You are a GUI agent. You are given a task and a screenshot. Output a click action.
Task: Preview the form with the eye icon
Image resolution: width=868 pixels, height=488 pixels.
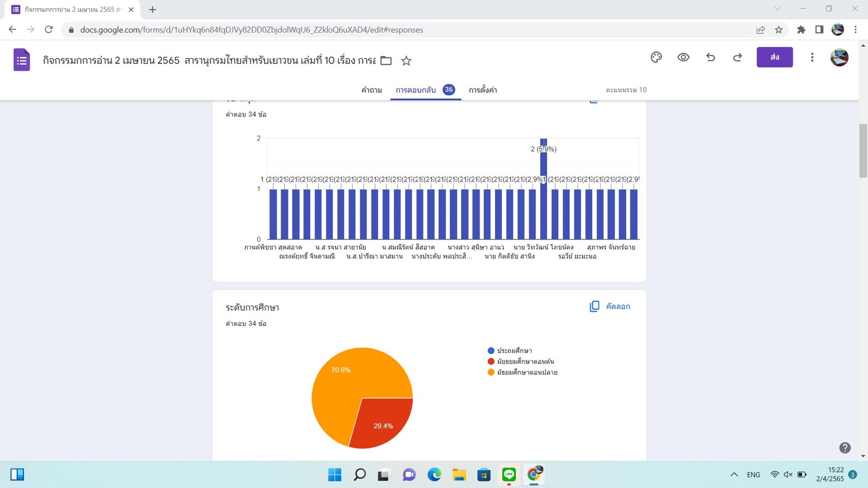pos(683,57)
